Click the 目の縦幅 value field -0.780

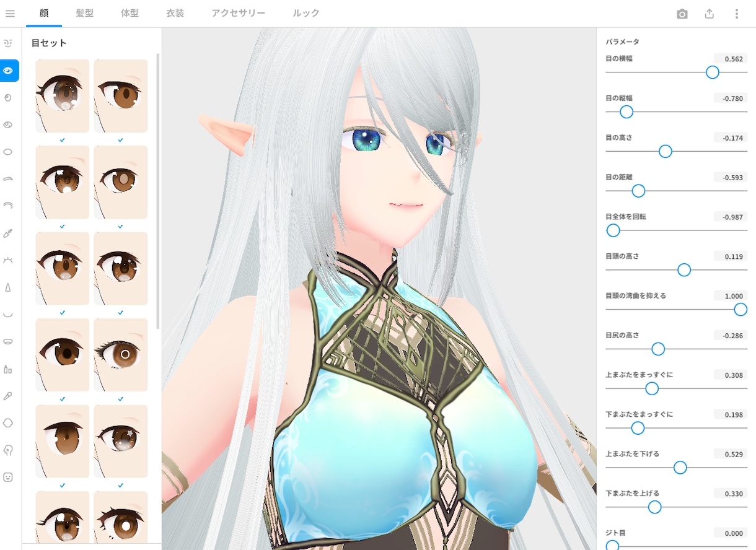(x=730, y=98)
